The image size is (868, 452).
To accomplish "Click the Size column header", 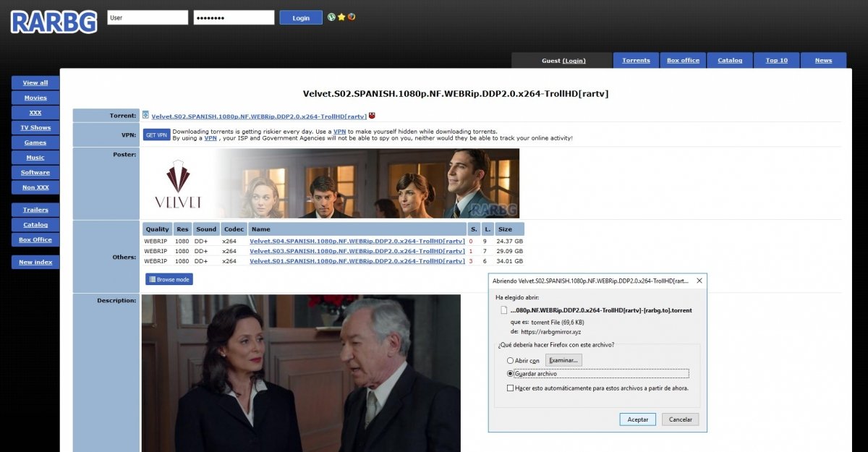I will (x=510, y=229).
